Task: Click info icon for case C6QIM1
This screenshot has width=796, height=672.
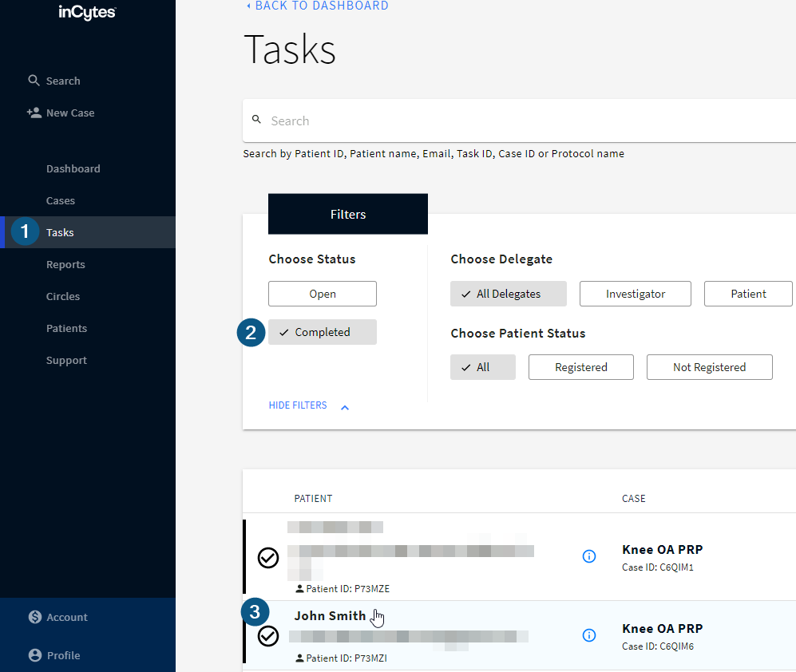Action: click(x=589, y=556)
